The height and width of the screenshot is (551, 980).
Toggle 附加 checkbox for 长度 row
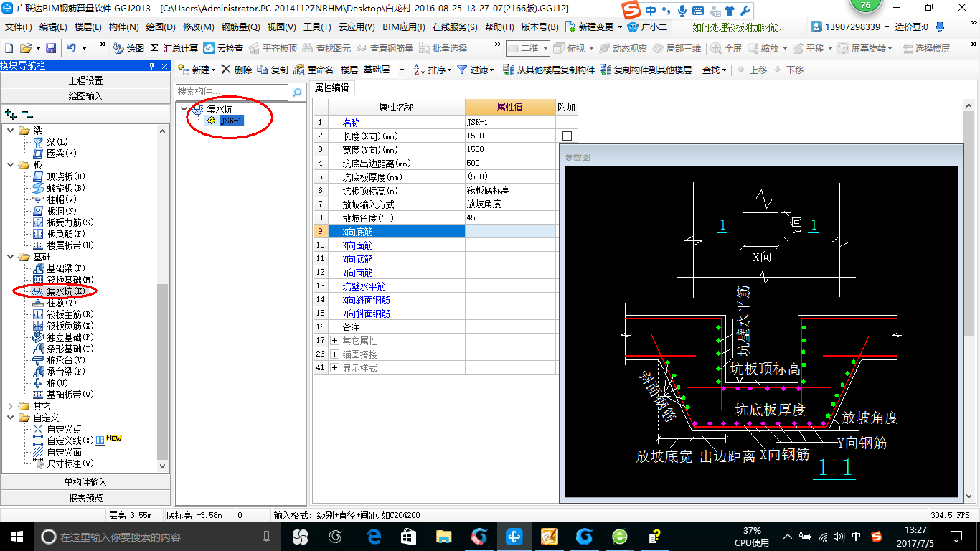(567, 136)
